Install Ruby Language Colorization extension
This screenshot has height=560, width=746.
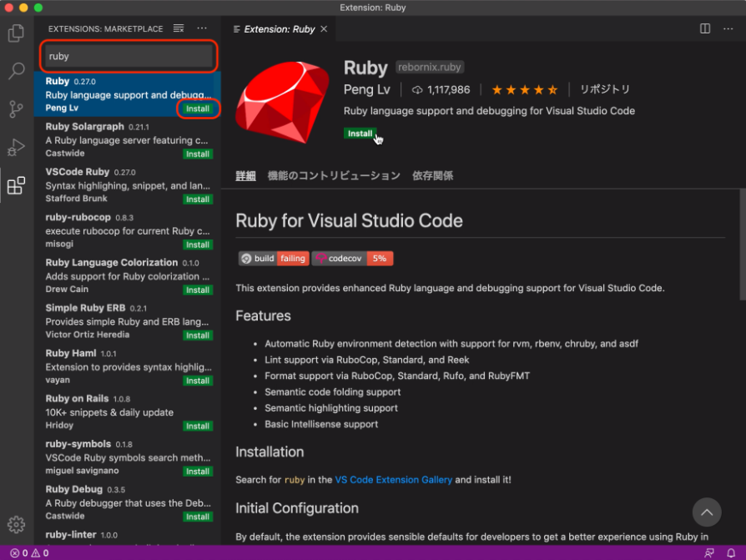(198, 290)
